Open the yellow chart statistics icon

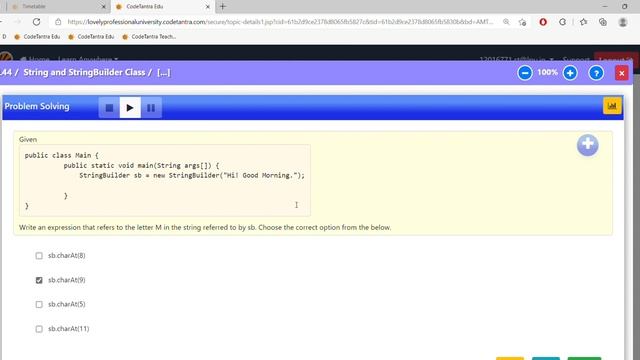click(612, 106)
